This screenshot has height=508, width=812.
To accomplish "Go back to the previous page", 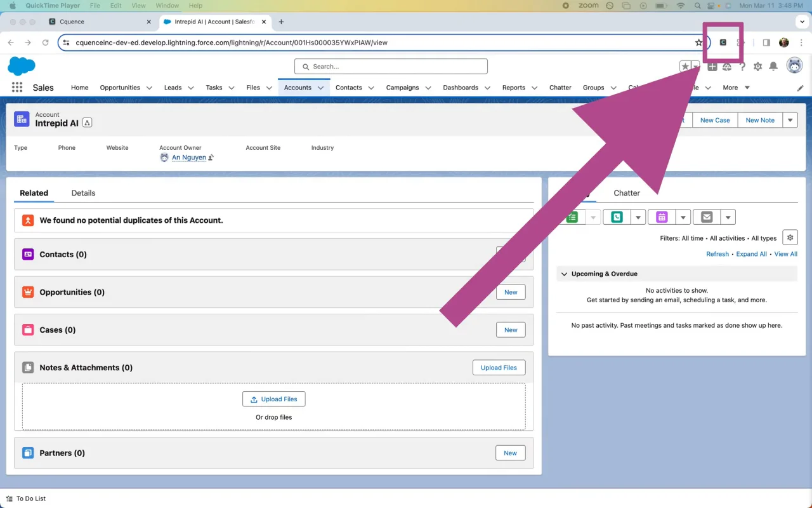I will pyautogui.click(x=11, y=43).
